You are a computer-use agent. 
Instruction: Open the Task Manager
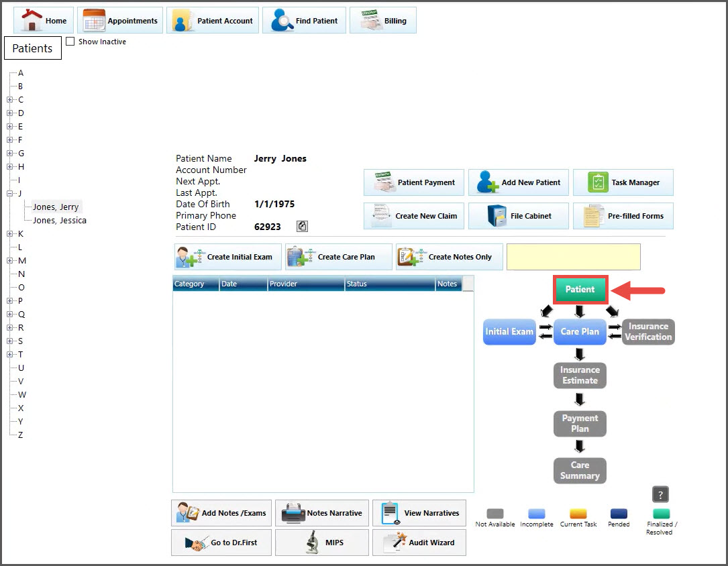623,182
